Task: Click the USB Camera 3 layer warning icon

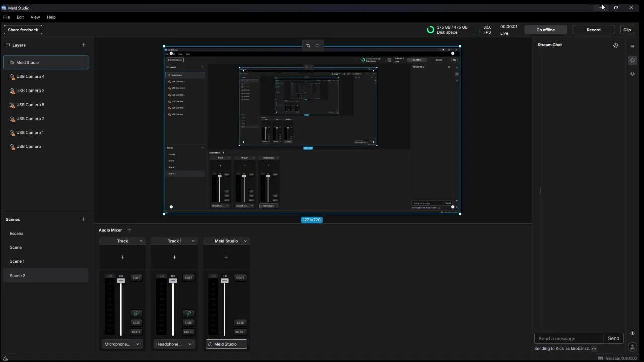Action: [x=12, y=91]
